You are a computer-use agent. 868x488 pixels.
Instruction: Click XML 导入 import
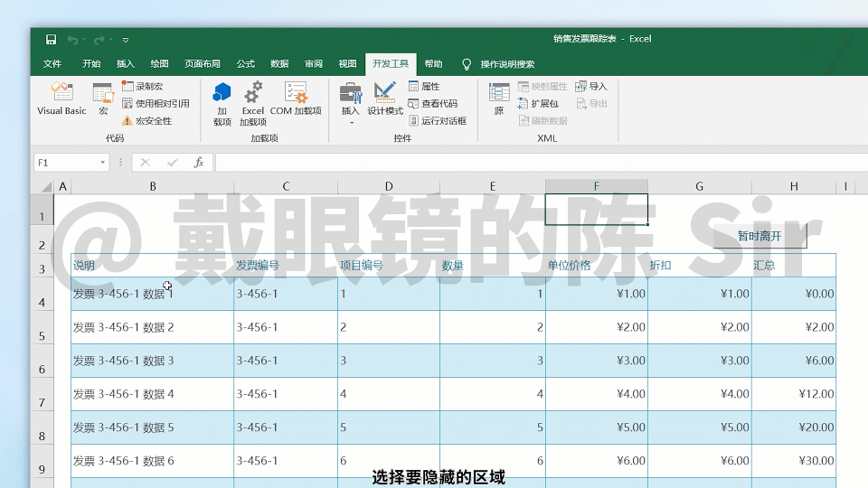[591, 87]
